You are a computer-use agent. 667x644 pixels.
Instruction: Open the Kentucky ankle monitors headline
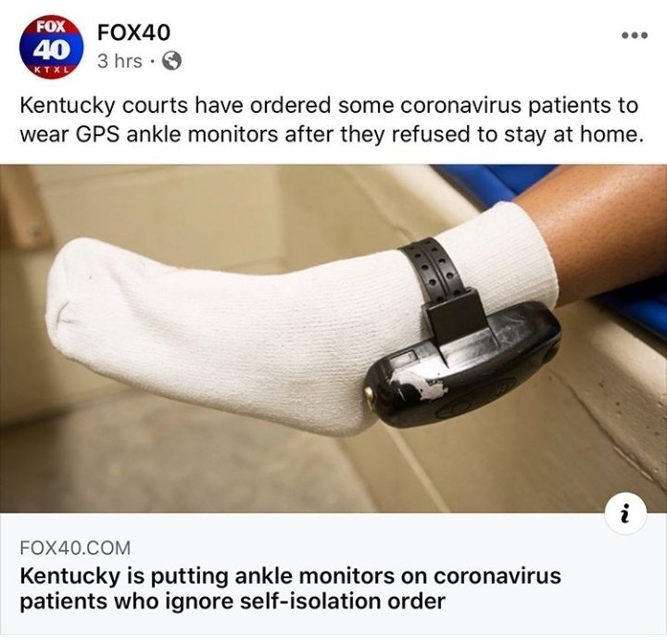pos(290,588)
